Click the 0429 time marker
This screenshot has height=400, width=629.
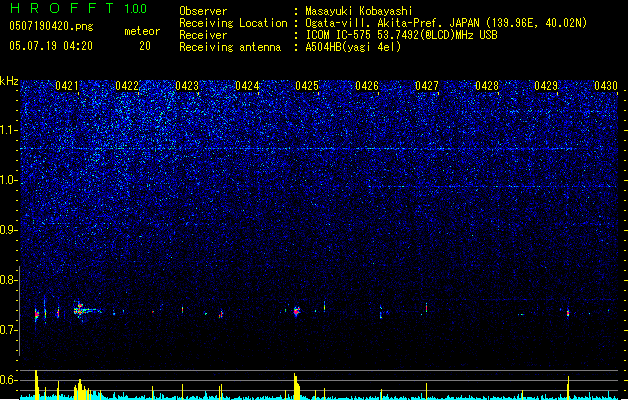point(546,86)
